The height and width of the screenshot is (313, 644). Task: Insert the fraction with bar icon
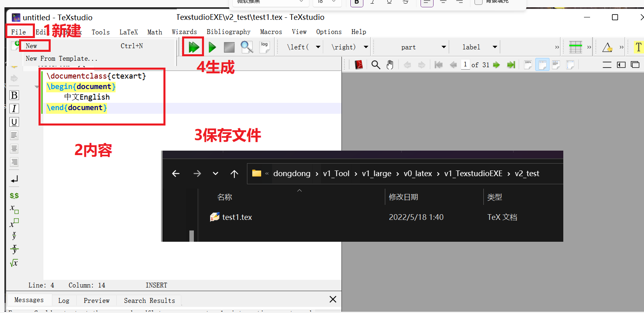[x=14, y=249]
